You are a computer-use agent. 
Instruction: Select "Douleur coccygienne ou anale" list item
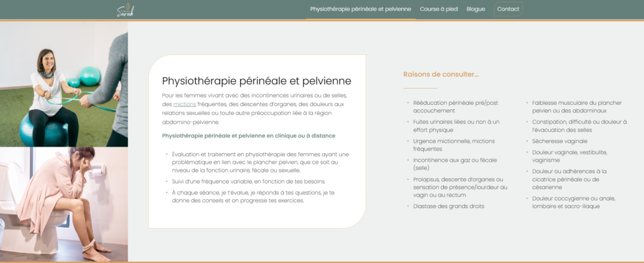573,202
